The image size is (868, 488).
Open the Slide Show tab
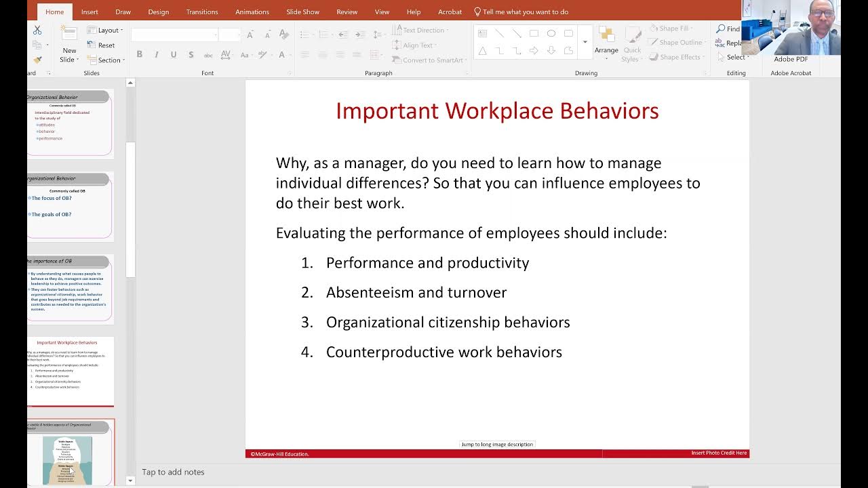[x=302, y=12]
